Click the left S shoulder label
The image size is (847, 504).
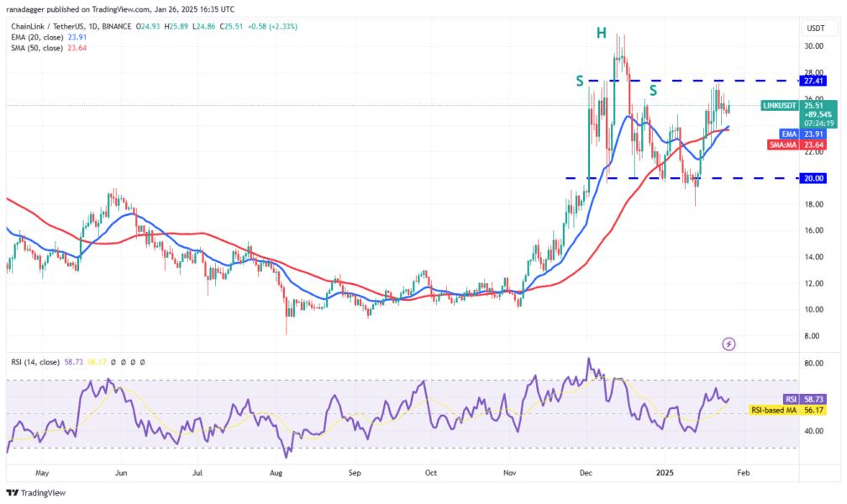(580, 81)
